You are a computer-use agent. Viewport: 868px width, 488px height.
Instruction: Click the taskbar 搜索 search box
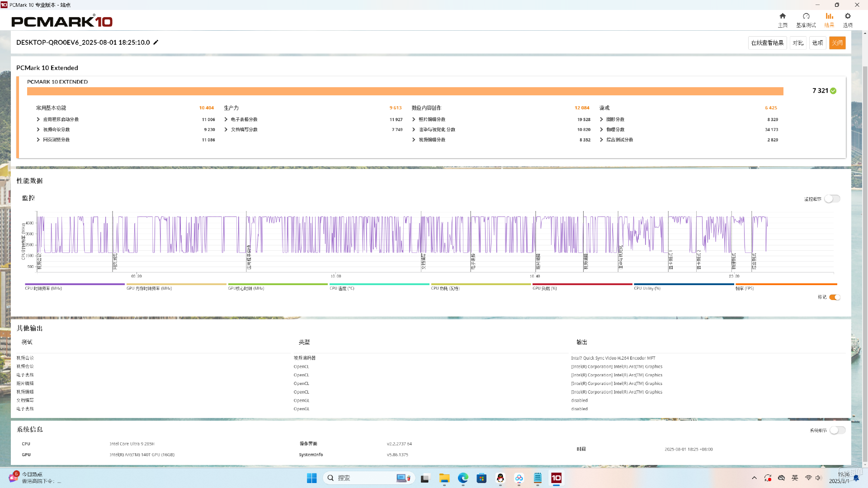[368, 478]
